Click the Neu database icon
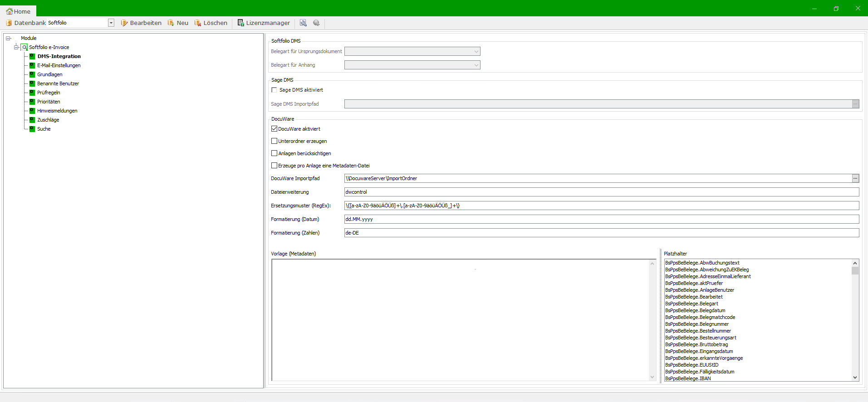Image resolution: width=868 pixels, height=402 pixels. tap(171, 23)
